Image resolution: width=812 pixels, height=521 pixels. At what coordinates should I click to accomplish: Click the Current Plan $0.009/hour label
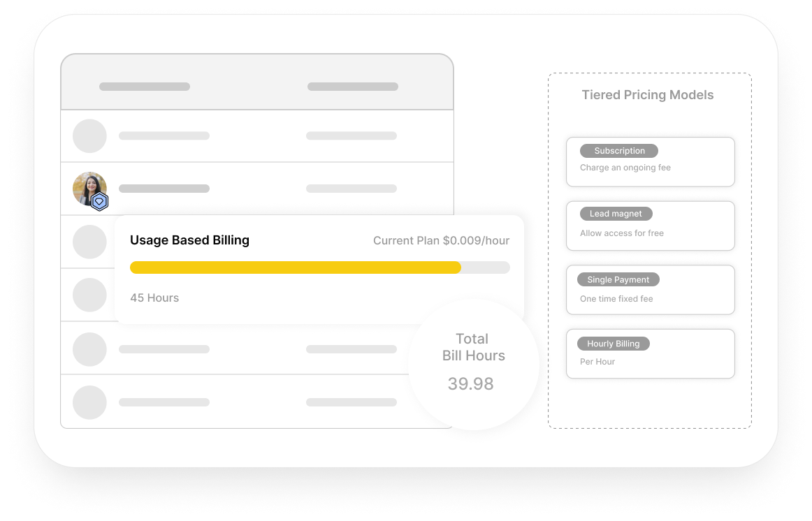[x=441, y=241]
